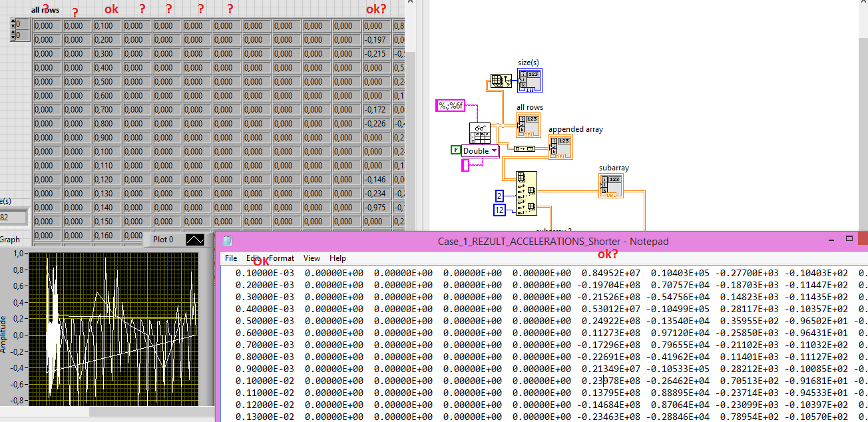Open the Format menu in Notepad

(281, 258)
